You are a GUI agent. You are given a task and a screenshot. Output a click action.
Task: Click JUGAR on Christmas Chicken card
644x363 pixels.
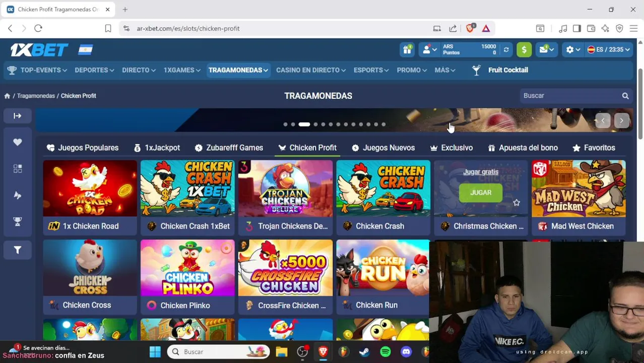(x=481, y=193)
